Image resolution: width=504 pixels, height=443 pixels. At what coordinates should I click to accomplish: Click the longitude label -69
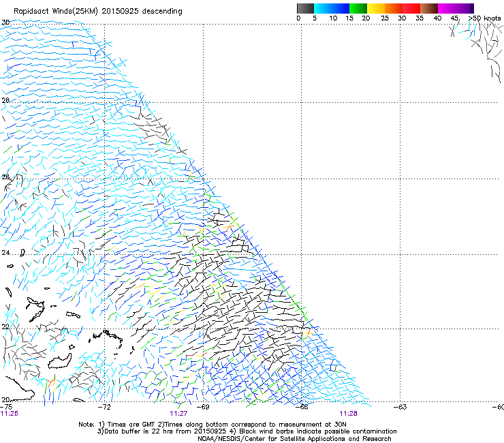(203, 407)
